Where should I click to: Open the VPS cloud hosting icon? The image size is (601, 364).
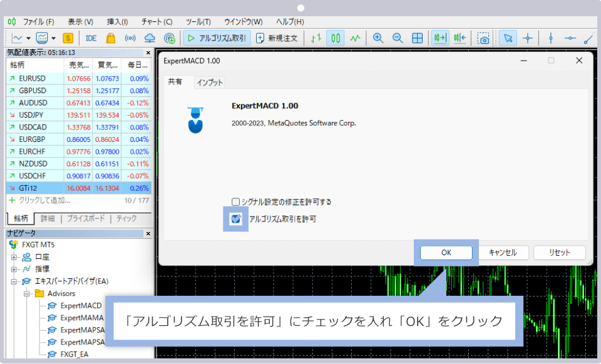(x=150, y=38)
